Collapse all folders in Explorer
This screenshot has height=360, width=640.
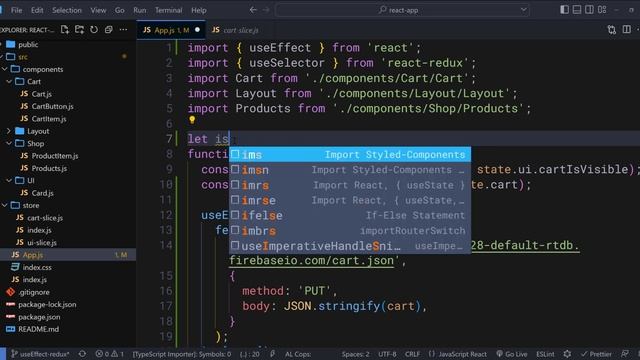click(109, 29)
